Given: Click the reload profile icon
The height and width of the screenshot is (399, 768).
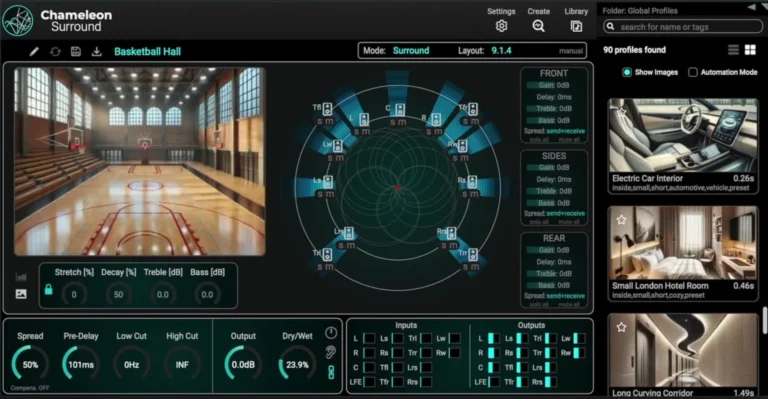Looking at the screenshot, I should coord(55,51).
